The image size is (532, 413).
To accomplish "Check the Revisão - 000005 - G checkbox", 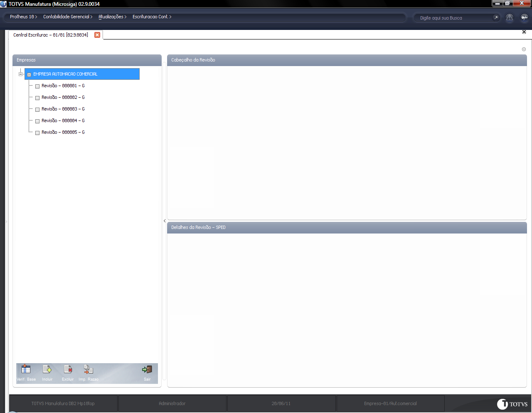I will [37, 133].
